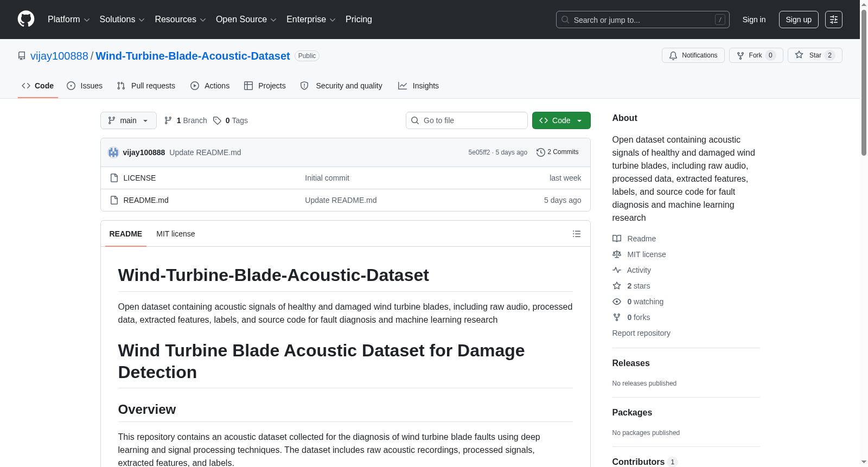Image resolution: width=868 pixels, height=467 pixels.
Task: Open the command palette icon in header
Action: 833,20
